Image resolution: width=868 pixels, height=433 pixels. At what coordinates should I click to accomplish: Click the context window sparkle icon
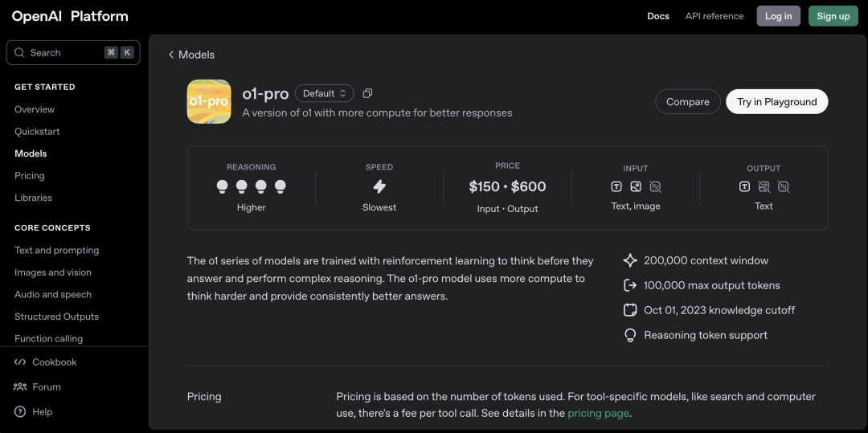(630, 260)
